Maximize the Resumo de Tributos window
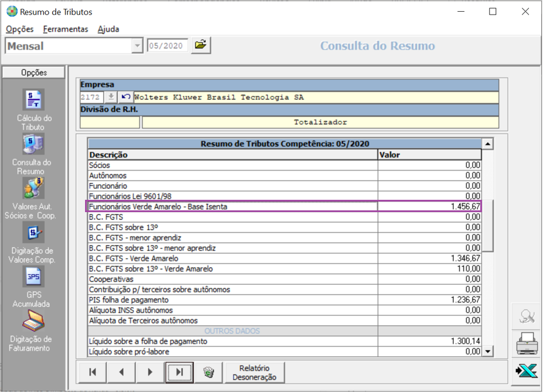This screenshot has width=543, height=392. (493, 11)
